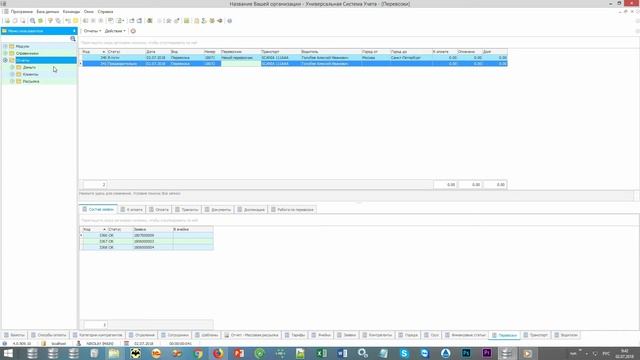Select the Рассылка folder in the tree

31,81
